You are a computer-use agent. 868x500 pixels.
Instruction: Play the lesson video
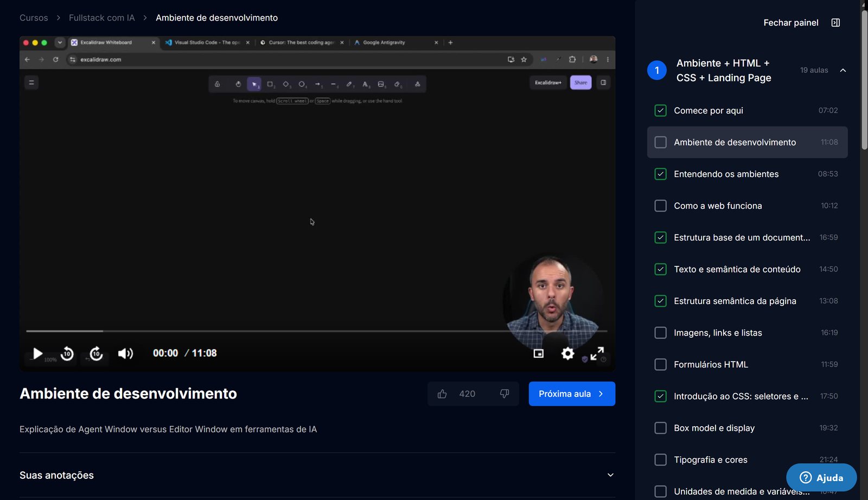tap(37, 353)
